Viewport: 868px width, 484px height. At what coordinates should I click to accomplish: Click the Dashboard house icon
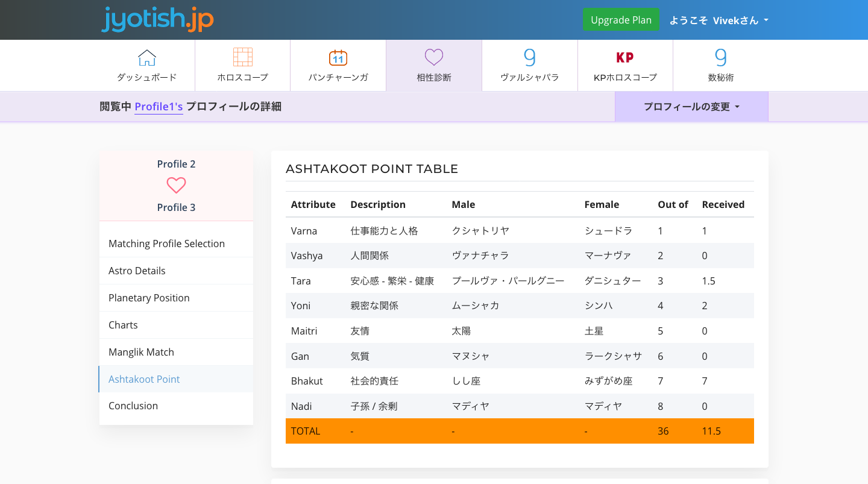pyautogui.click(x=146, y=58)
